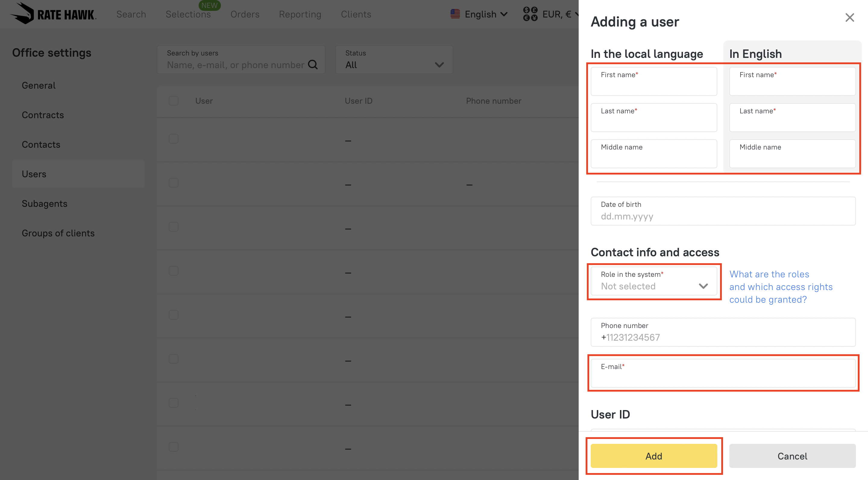Click the currency symbols icon
This screenshot has width=868, height=480.
click(530, 14)
